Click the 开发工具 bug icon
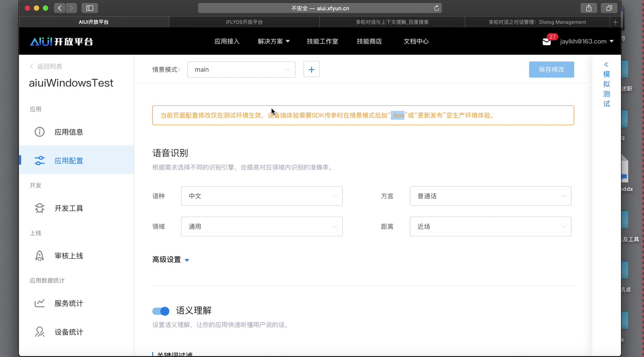This screenshot has width=644, height=357. (x=40, y=208)
